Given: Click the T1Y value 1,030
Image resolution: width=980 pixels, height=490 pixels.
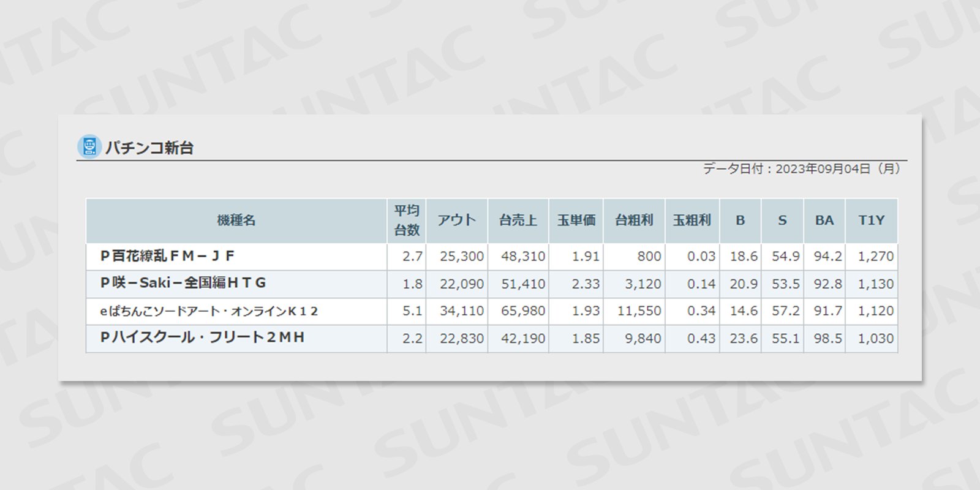Looking at the screenshot, I should coord(876,339).
